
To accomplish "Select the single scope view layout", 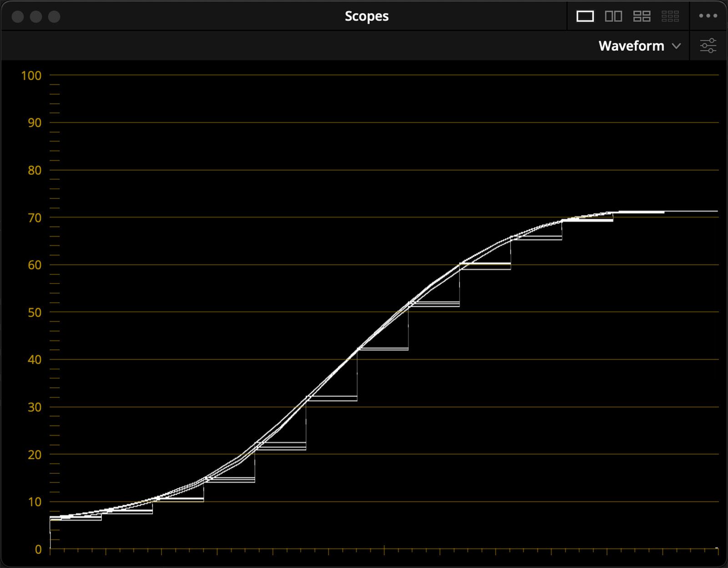I will (585, 16).
